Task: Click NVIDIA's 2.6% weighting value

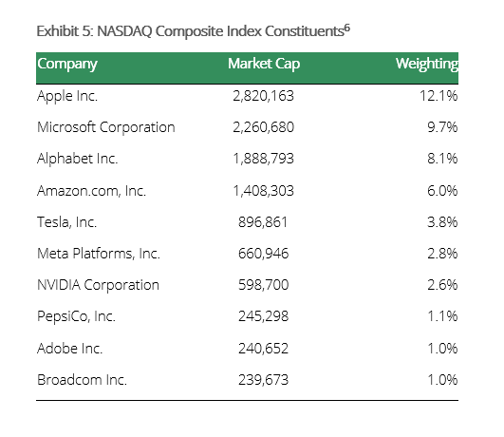Action: click(442, 285)
